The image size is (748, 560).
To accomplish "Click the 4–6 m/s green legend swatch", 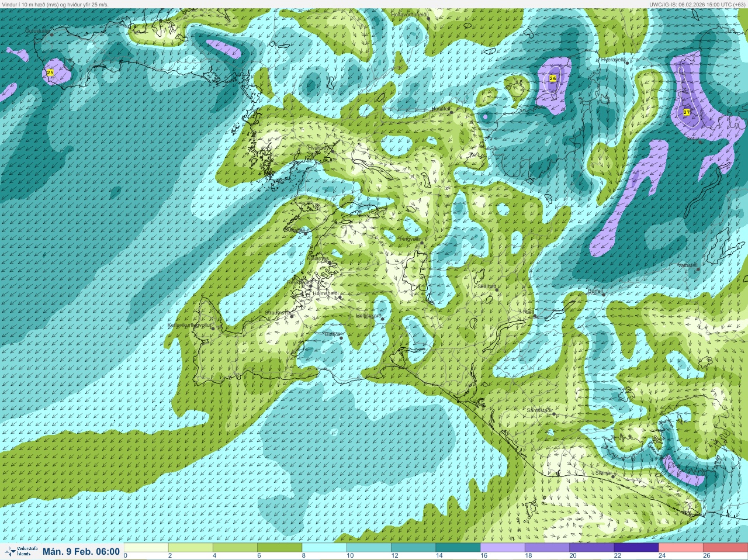I will (x=235, y=548).
